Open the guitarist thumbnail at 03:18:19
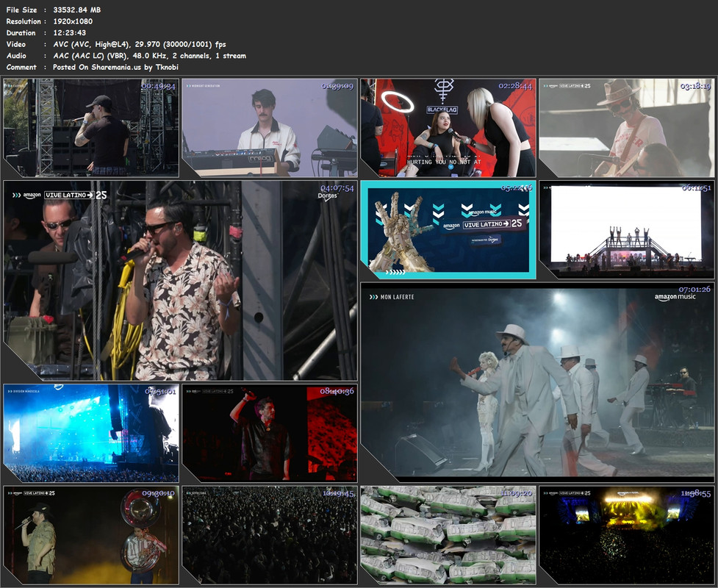 point(626,127)
